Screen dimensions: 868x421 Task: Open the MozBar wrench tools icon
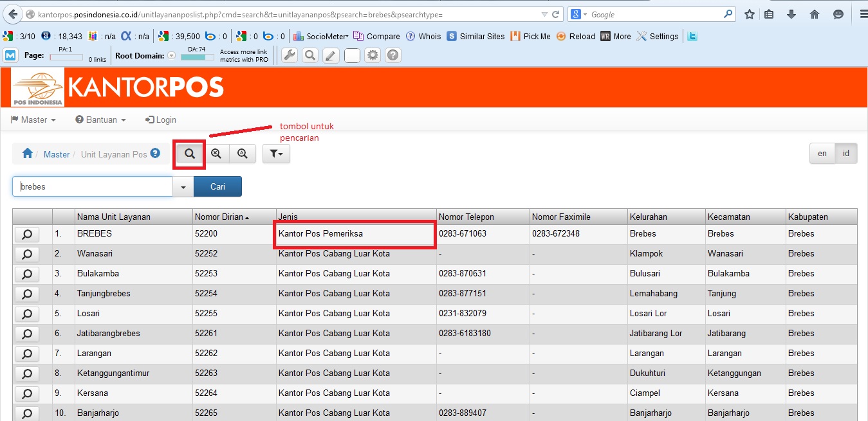click(x=290, y=55)
